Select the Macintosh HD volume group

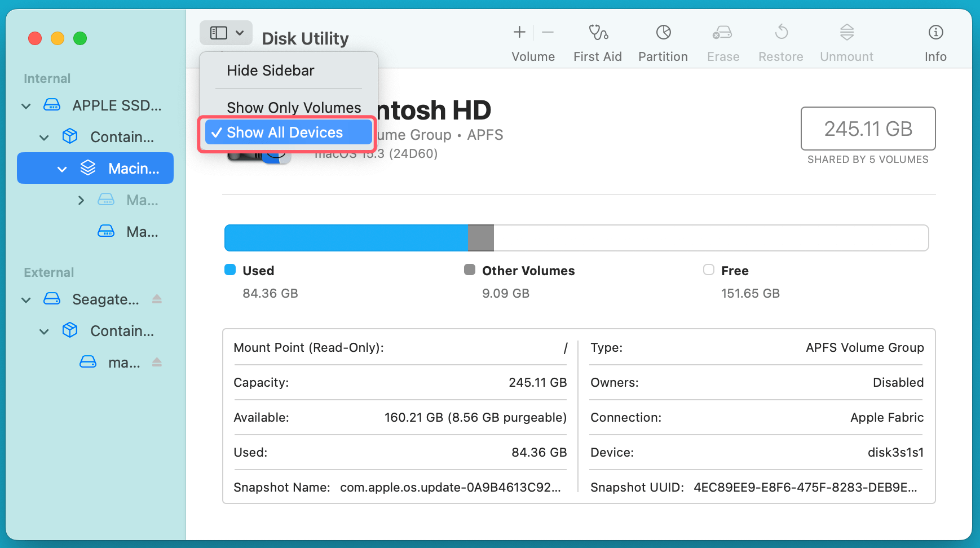click(124, 168)
